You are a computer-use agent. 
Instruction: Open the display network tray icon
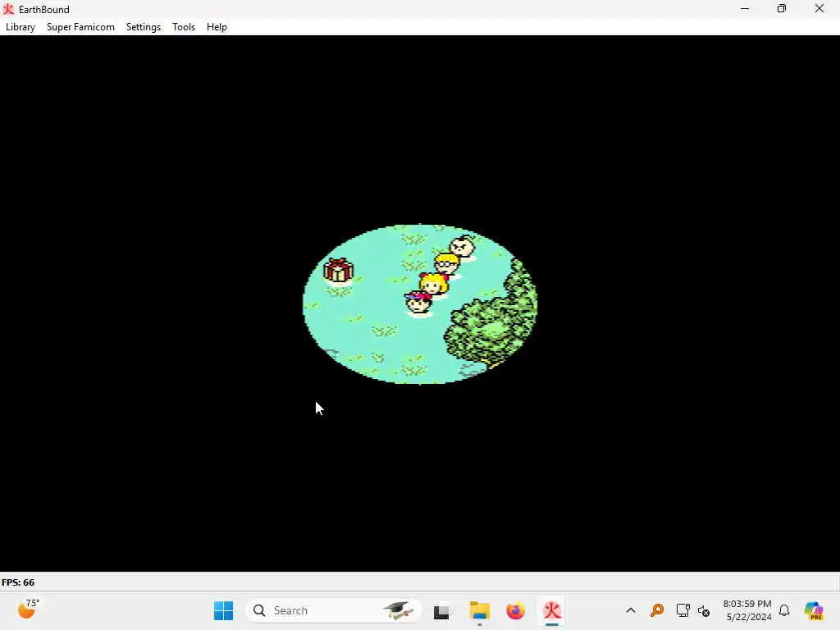pos(682,610)
